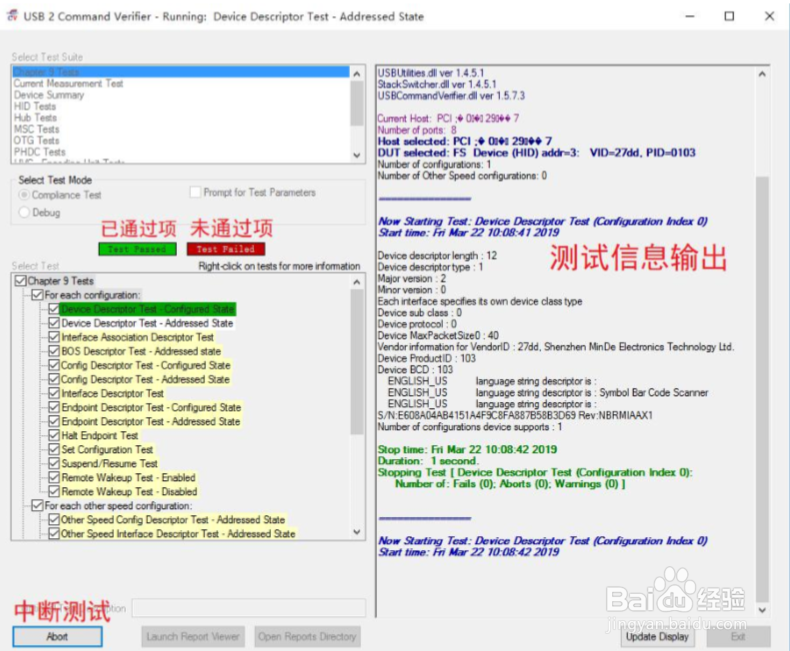Click 'USBCommandVerifier.dll ver 1.5.7.3' line
Screen dimensions: 790x651
[451, 95]
